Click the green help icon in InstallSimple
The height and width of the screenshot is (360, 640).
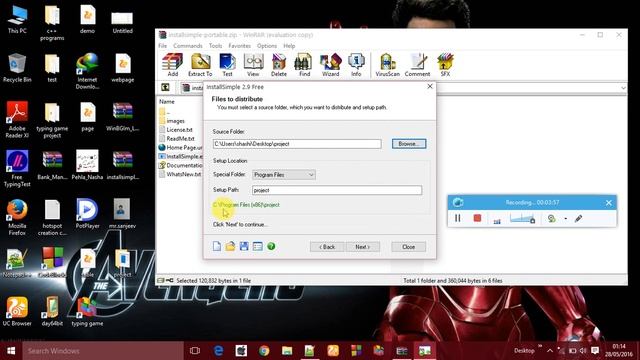(x=271, y=246)
